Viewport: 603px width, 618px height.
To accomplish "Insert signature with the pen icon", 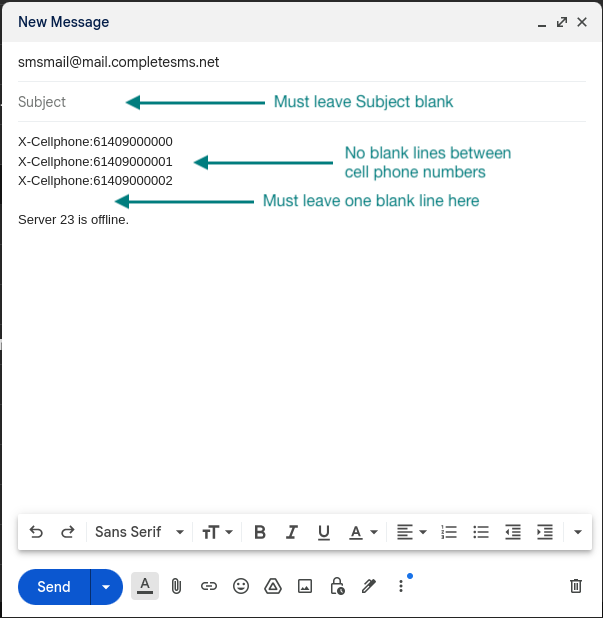I will point(369,586).
